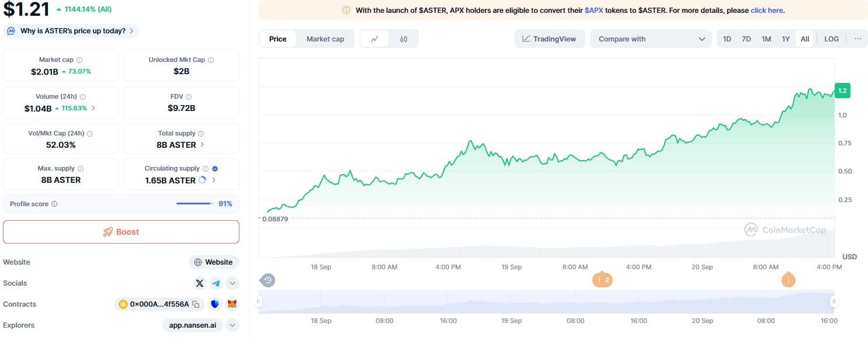Expand the Circulating supply details chevron

click(x=214, y=180)
